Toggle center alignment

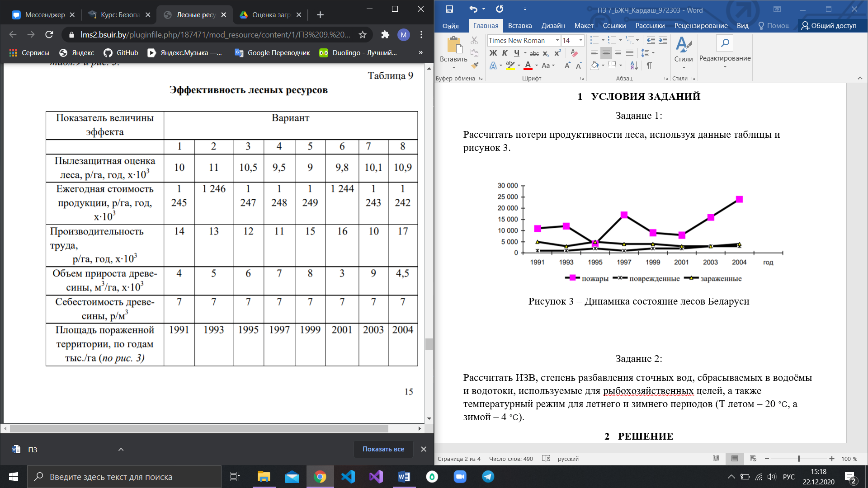606,53
